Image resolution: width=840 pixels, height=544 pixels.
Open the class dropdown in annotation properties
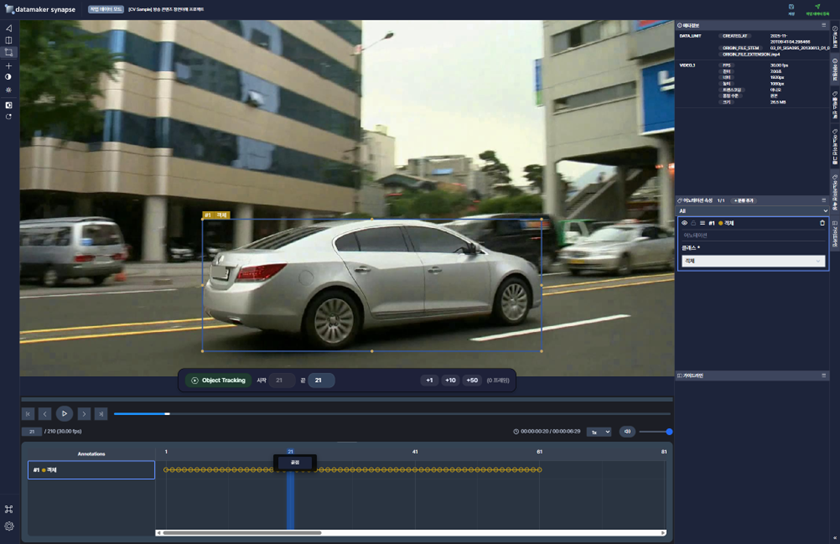752,261
